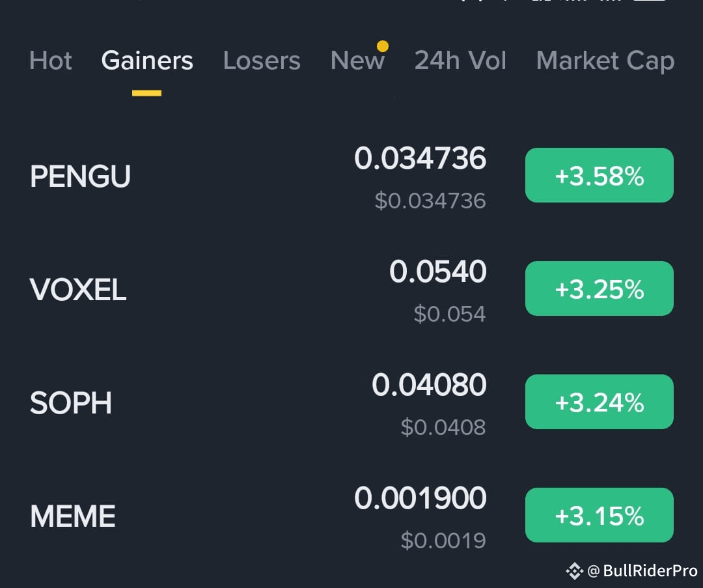Open the VOXEL coin row

tap(351, 289)
